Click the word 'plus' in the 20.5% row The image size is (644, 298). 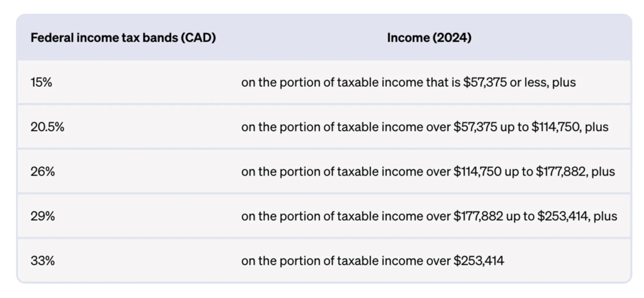tap(597, 127)
